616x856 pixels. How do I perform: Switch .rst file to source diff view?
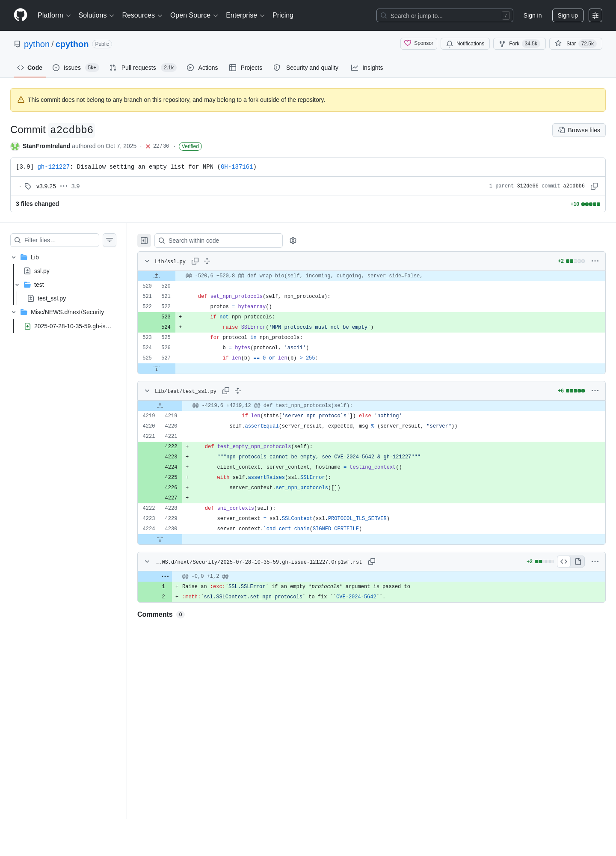[564, 562]
